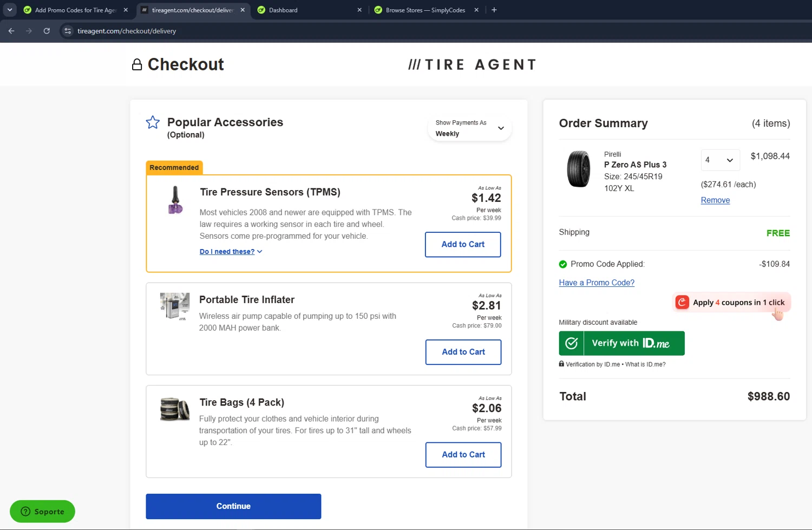Click 'Military discount available' text
The width and height of the screenshot is (812, 530).
click(598, 323)
